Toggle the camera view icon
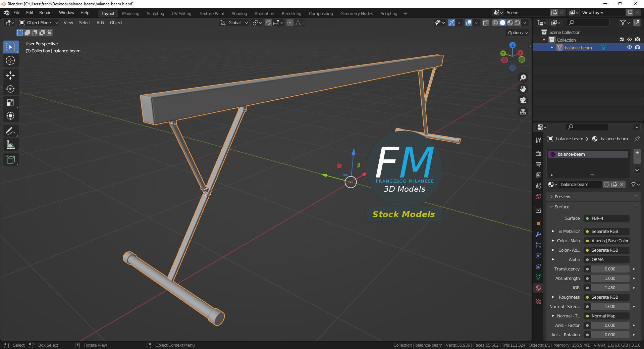This screenshot has height=349, width=644. (x=523, y=100)
